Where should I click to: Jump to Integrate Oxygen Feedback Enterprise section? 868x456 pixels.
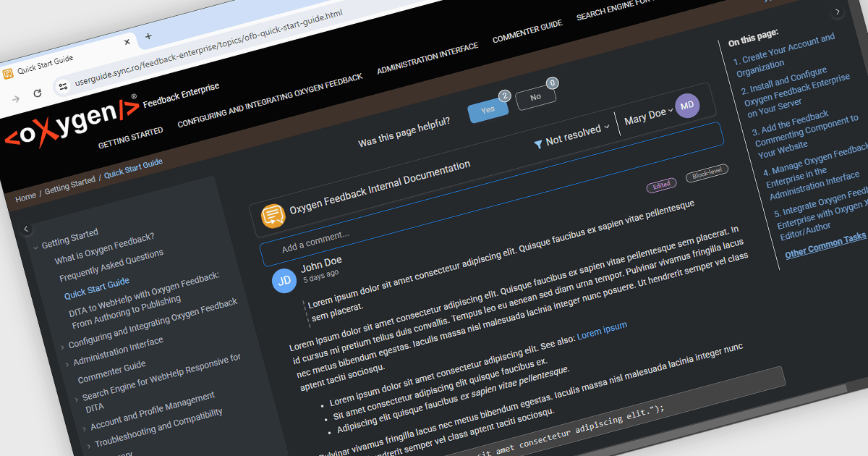[821, 214]
